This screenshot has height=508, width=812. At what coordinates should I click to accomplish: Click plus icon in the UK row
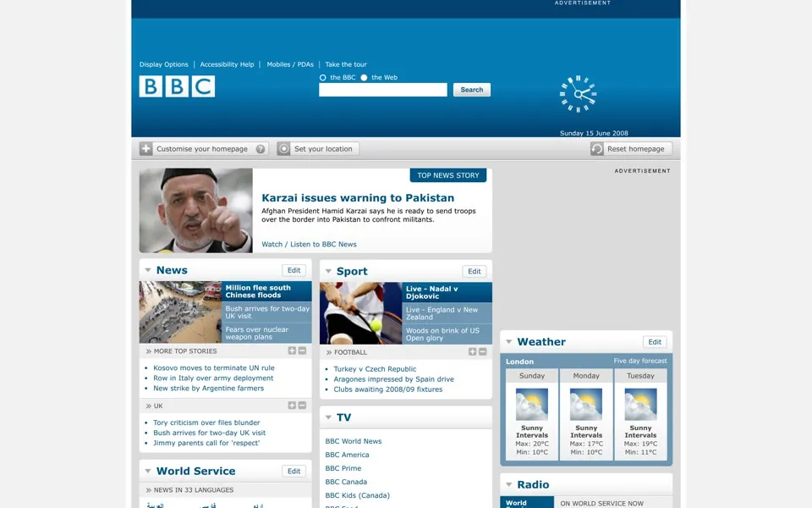tap(292, 406)
